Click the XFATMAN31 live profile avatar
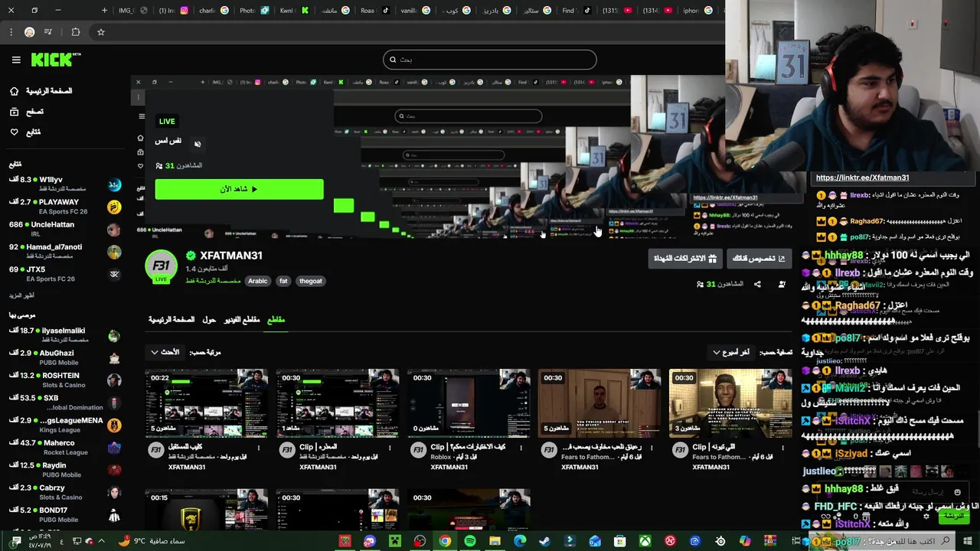This screenshot has width=980, height=551. (x=161, y=266)
